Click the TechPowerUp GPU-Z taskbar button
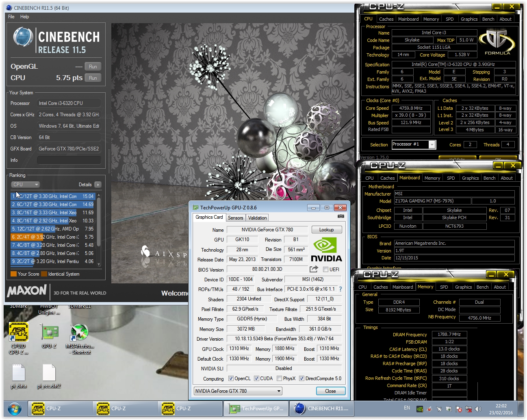 [256, 409]
